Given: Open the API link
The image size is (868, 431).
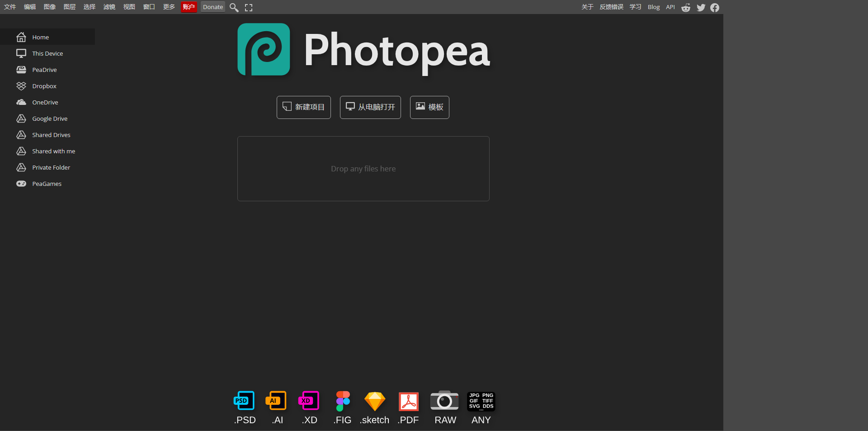Looking at the screenshot, I should point(670,7).
